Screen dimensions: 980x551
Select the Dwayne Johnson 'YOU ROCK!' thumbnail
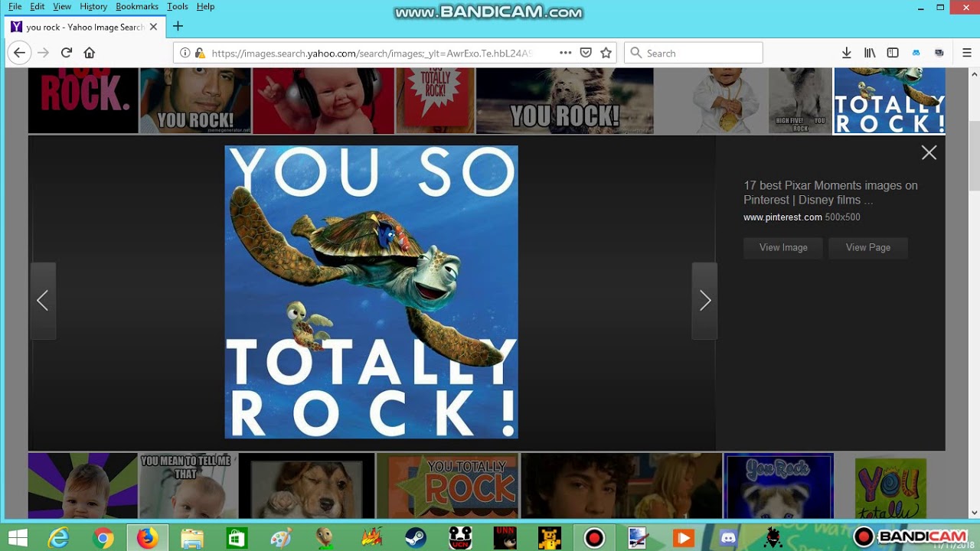click(195, 100)
